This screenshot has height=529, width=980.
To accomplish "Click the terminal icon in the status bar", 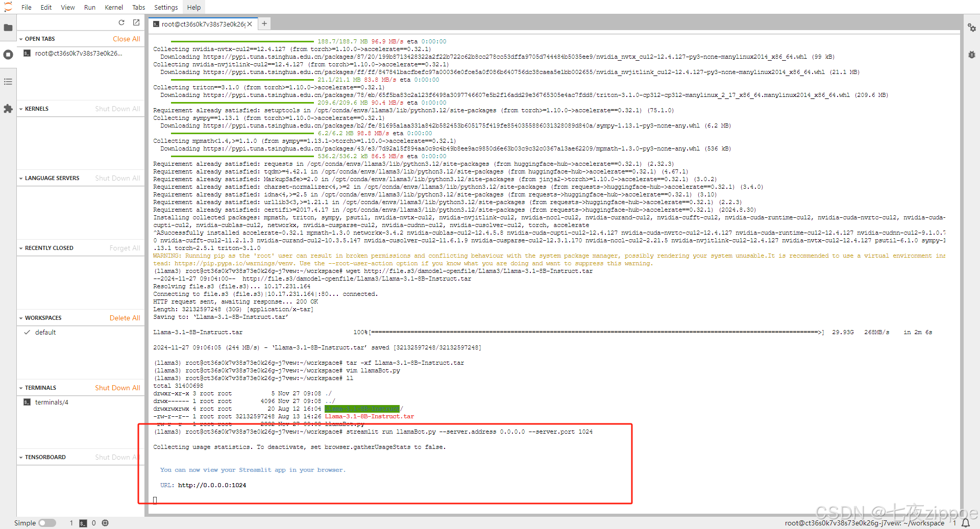I will pos(83,523).
